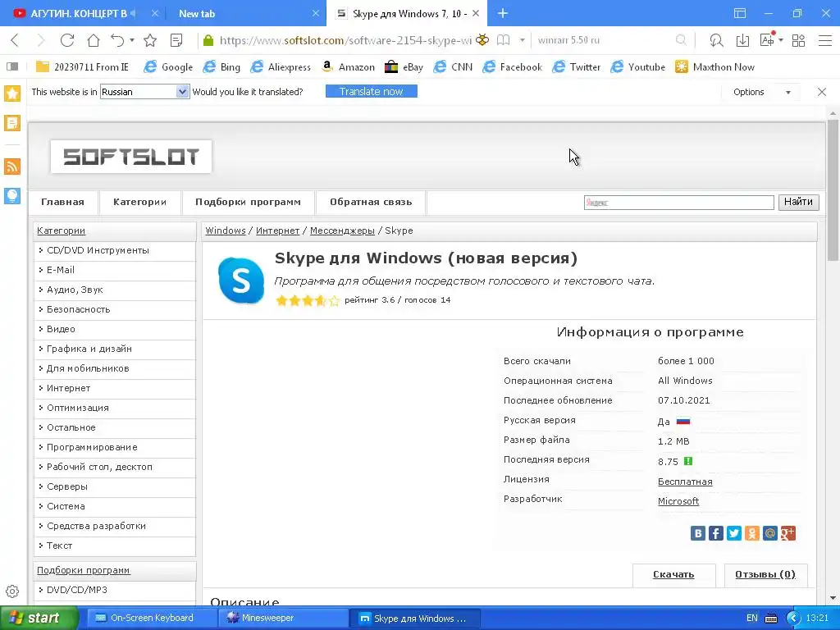Open a new tab with plus button

(503, 13)
